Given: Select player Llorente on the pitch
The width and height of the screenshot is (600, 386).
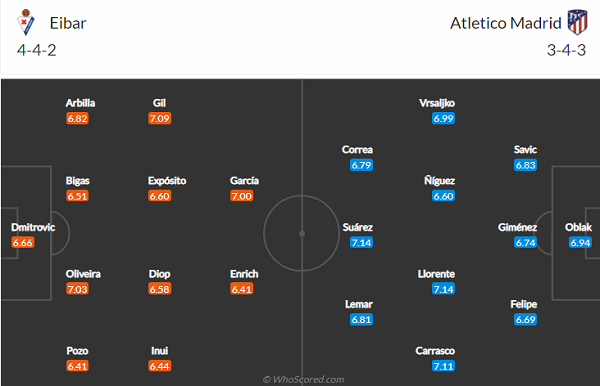Looking at the screenshot, I should [436, 274].
